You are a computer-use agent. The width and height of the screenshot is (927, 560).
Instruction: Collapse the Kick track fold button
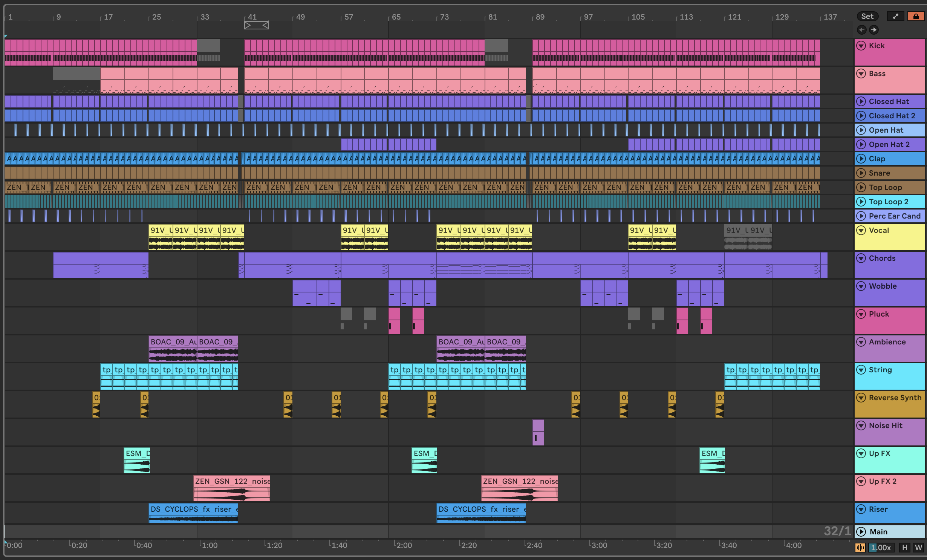click(861, 46)
